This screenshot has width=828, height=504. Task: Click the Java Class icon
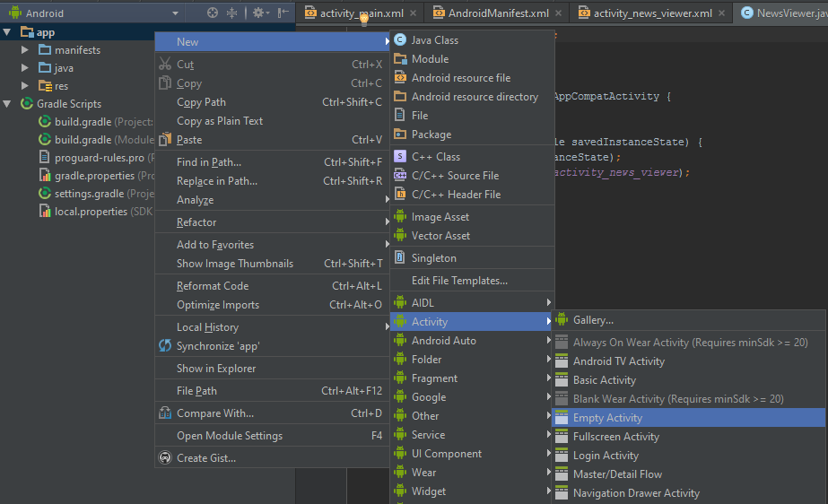coord(400,40)
